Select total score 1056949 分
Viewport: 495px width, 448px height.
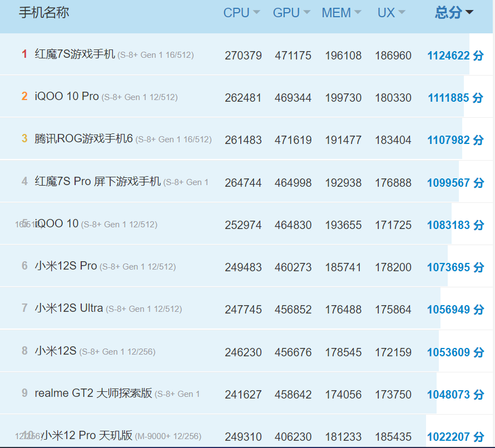pos(455,310)
